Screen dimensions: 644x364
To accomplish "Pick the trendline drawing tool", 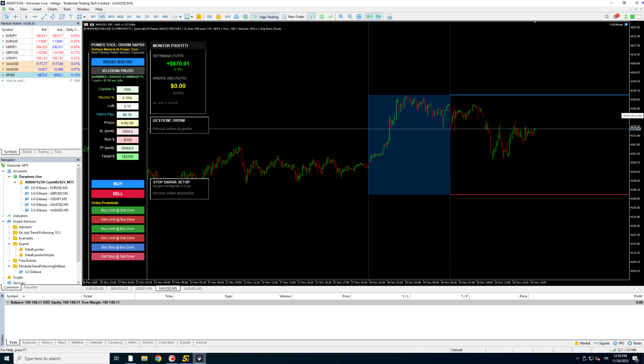I will pos(44,17).
